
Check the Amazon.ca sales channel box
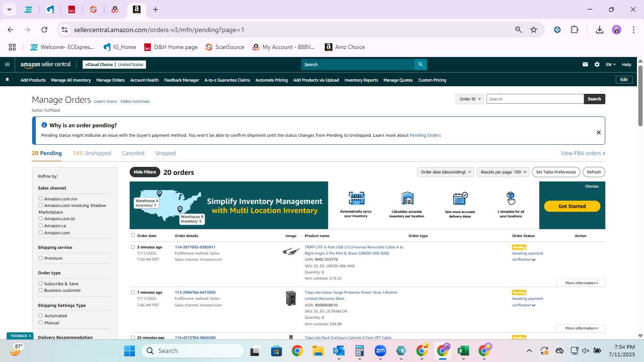pos(41,225)
